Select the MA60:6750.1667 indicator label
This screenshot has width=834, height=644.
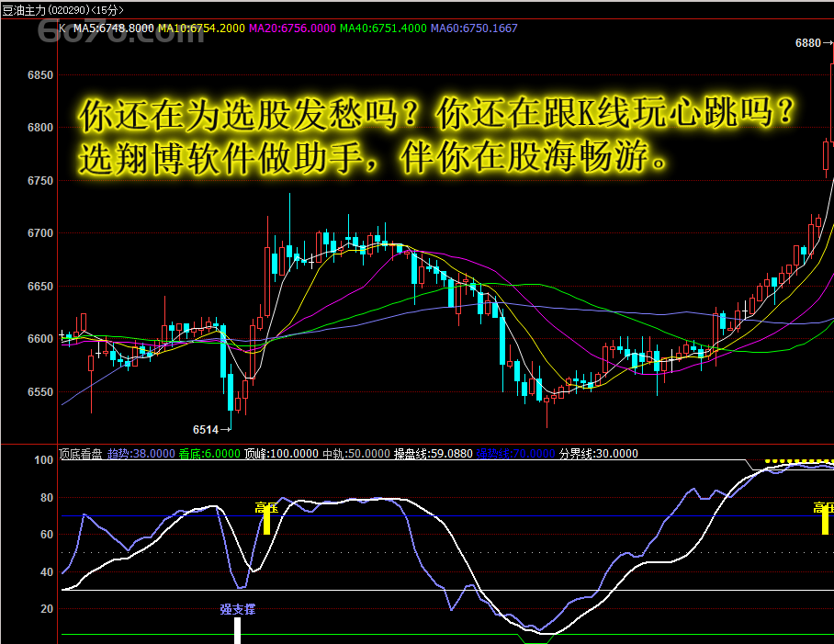tap(474, 28)
